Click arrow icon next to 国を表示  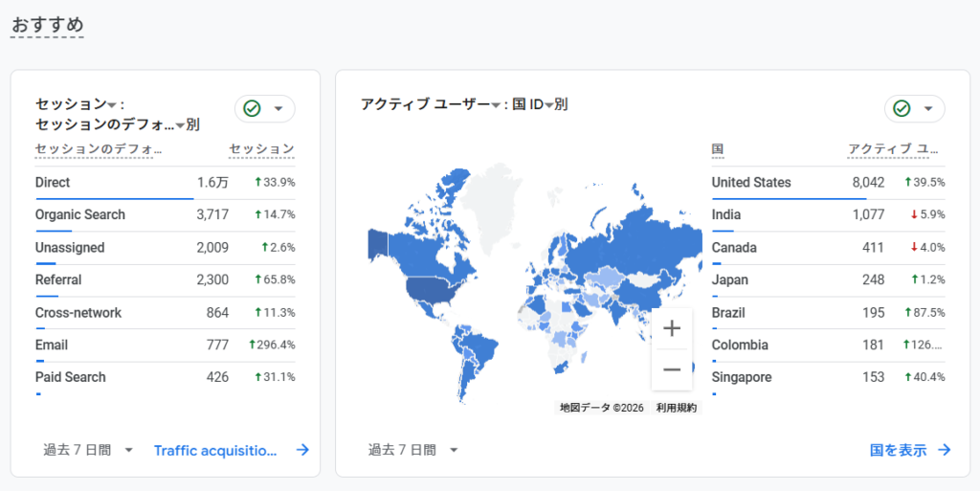coord(945,450)
